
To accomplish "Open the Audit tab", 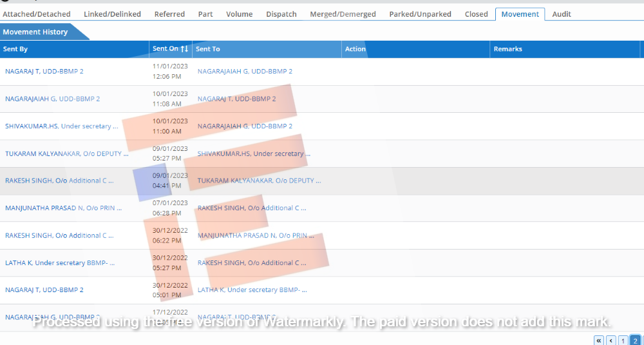I will 562,14.
